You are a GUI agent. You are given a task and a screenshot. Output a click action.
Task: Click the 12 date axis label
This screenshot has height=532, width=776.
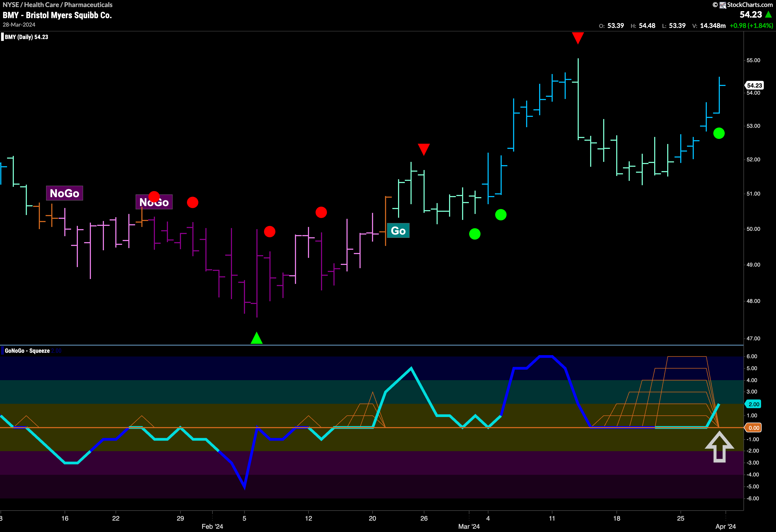tap(309, 518)
